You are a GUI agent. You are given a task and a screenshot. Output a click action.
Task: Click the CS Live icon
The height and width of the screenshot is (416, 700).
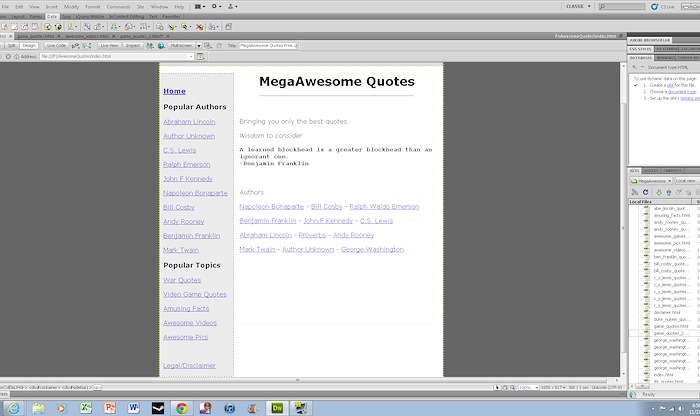654,7
